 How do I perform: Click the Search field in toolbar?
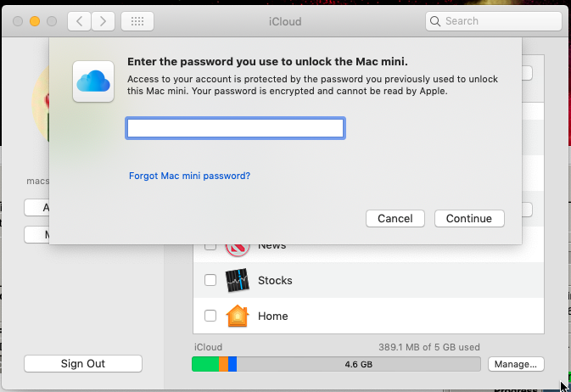tap(496, 20)
